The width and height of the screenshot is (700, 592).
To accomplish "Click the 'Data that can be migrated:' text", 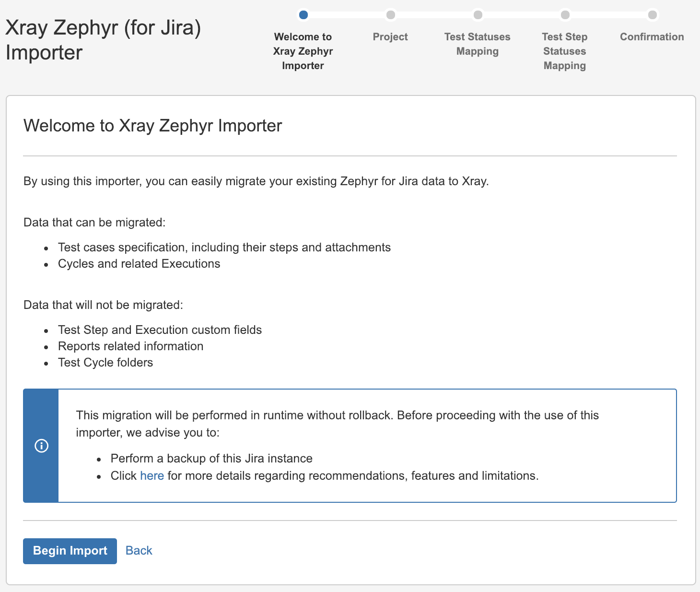I will tap(94, 223).
